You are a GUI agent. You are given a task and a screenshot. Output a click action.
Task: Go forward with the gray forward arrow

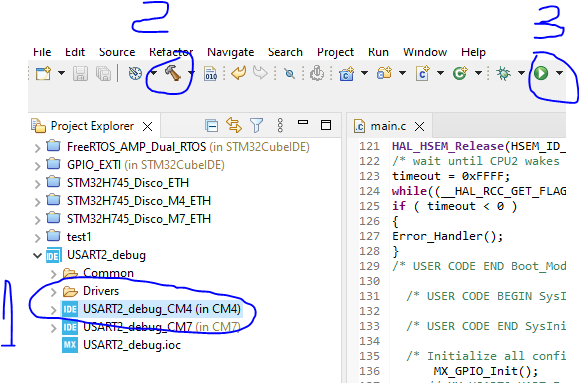[x=260, y=73]
